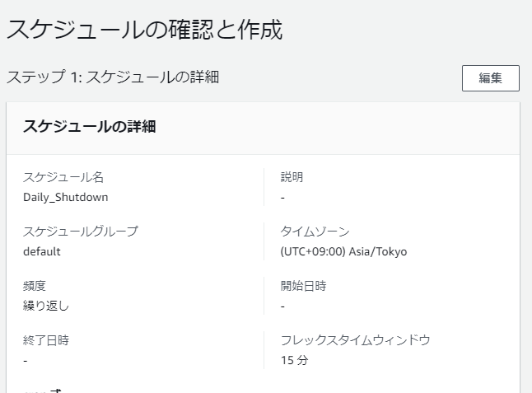Click the ステップ 1: スケジュールの詳細 heading
This screenshot has width=532, height=393.
pos(113,77)
